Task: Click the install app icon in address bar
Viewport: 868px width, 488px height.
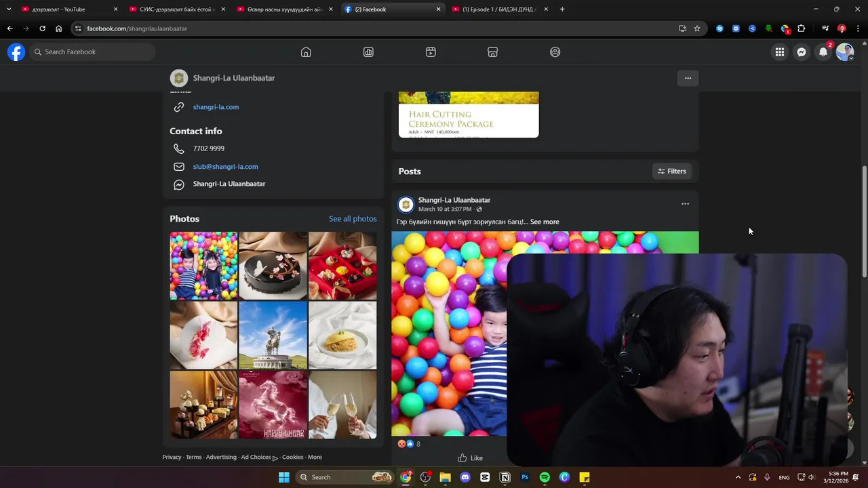Action: [x=682, y=28]
